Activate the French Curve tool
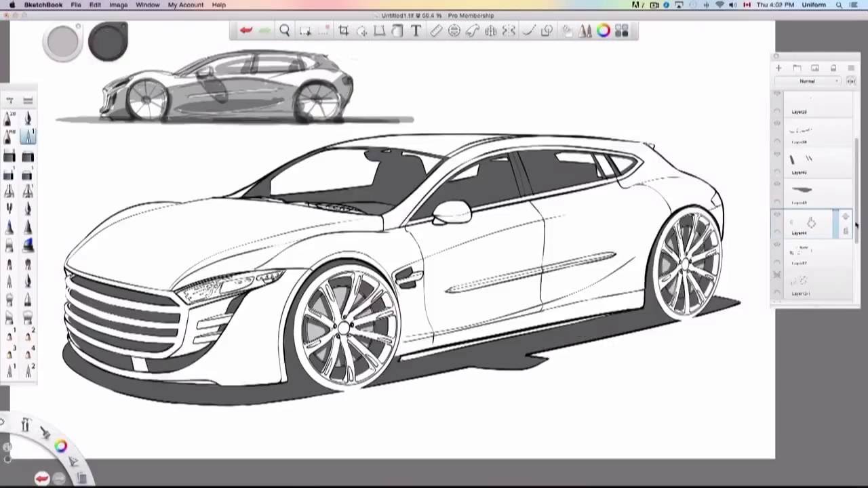 (x=473, y=30)
